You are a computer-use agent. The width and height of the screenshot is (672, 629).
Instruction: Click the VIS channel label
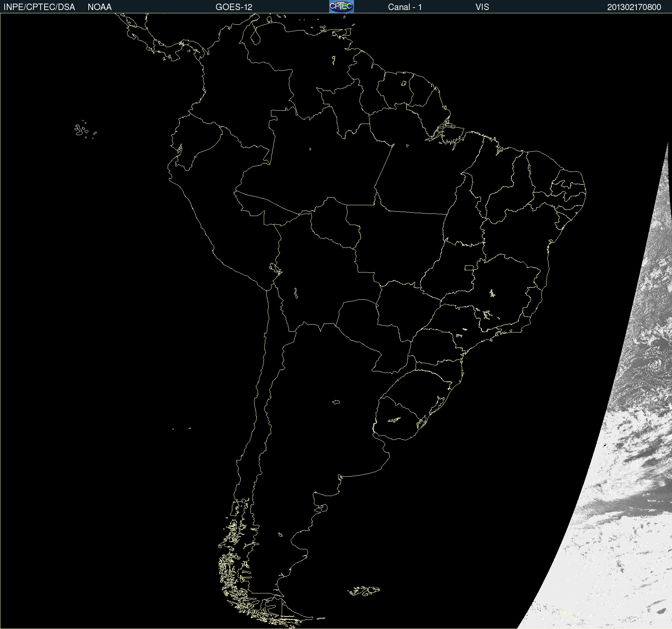[x=482, y=7]
